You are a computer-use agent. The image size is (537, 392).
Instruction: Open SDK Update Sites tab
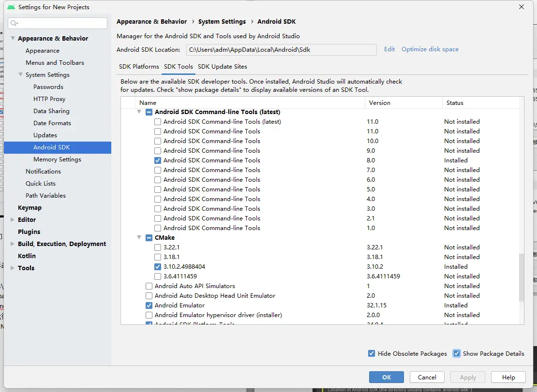click(x=222, y=67)
